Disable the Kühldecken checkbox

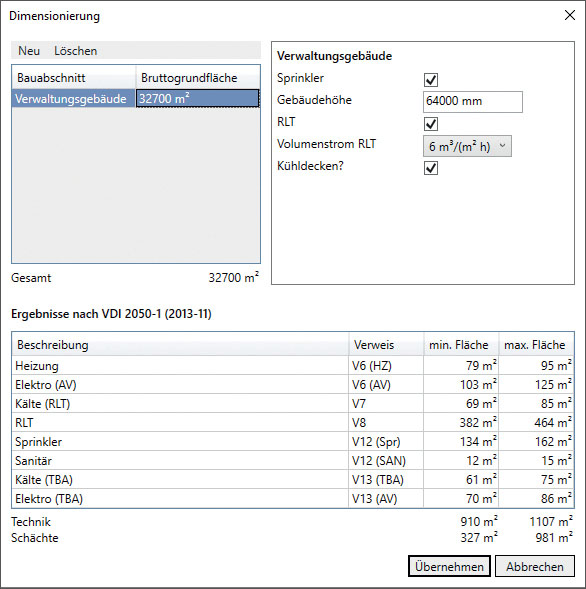pyautogui.click(x=430, y=168)
